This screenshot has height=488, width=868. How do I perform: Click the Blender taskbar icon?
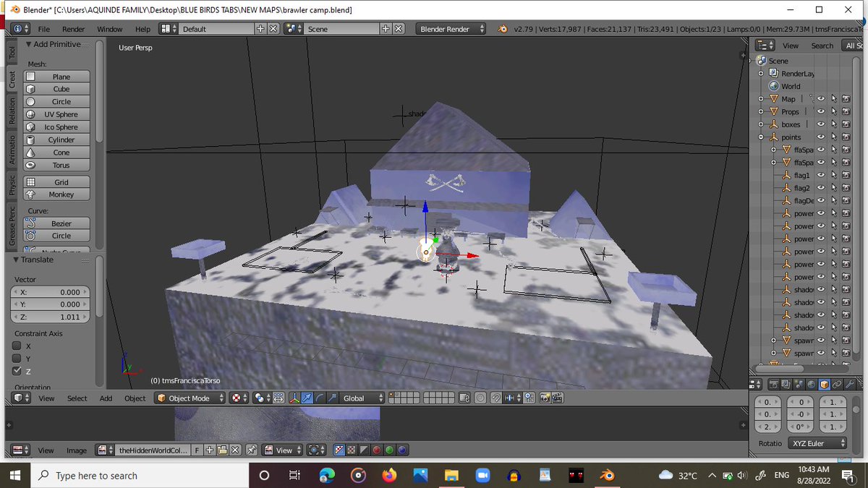pos(608,475)
